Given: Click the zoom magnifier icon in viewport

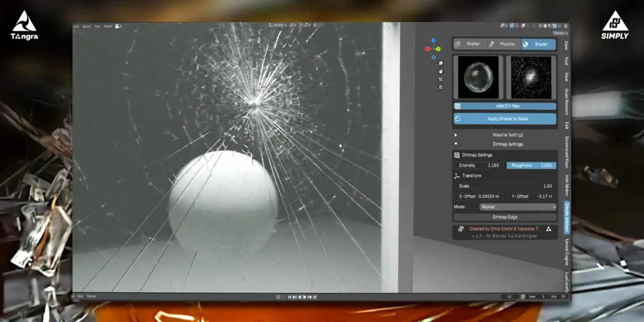Looking at the screenshot, I should [441, 63].
